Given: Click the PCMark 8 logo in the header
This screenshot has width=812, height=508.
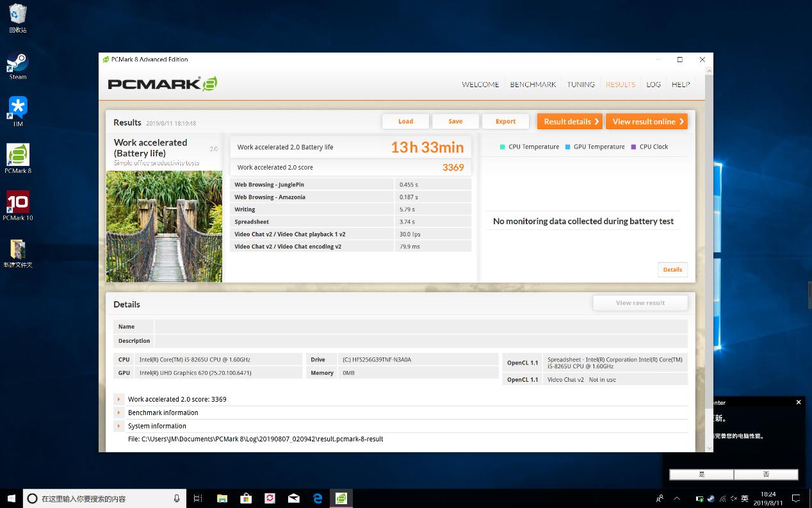Looking at the screenshot, I should [x=163, y=84].
